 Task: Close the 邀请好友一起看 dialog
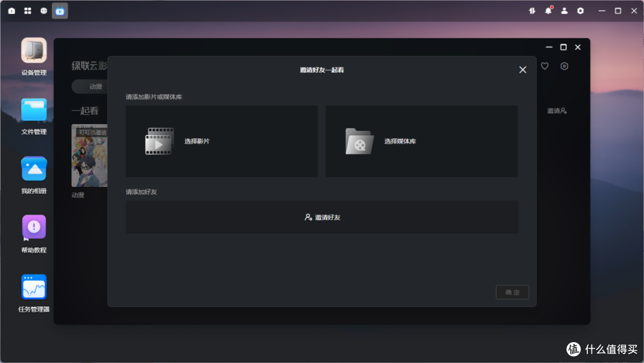pyautogui.click(x=522, y=70)
